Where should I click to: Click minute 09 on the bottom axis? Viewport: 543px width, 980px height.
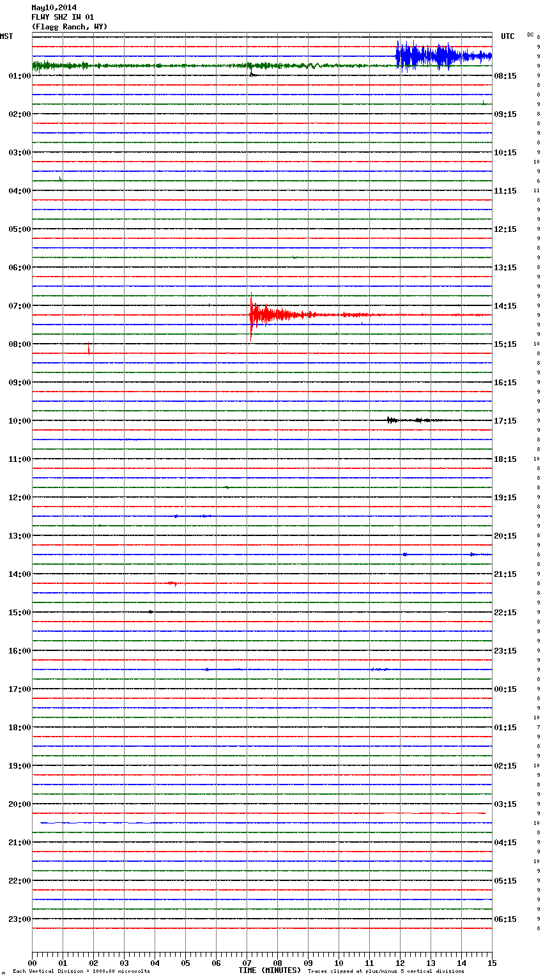(308, 963)
